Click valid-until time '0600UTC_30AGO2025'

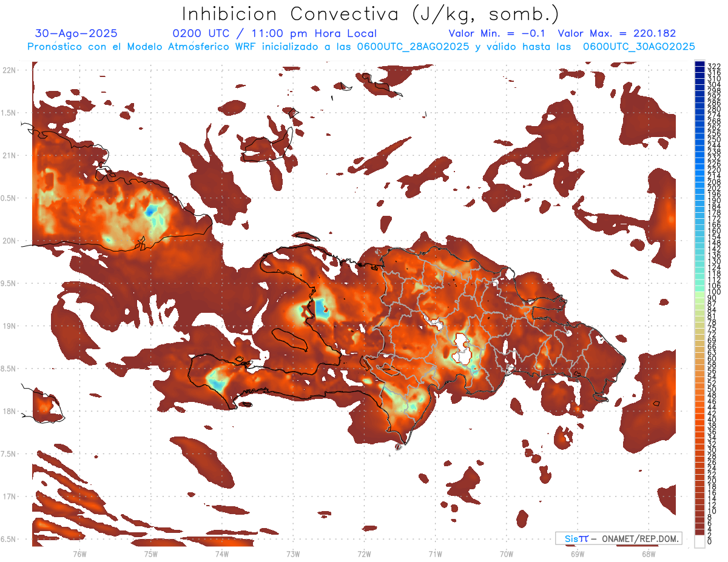coord(639,47)
